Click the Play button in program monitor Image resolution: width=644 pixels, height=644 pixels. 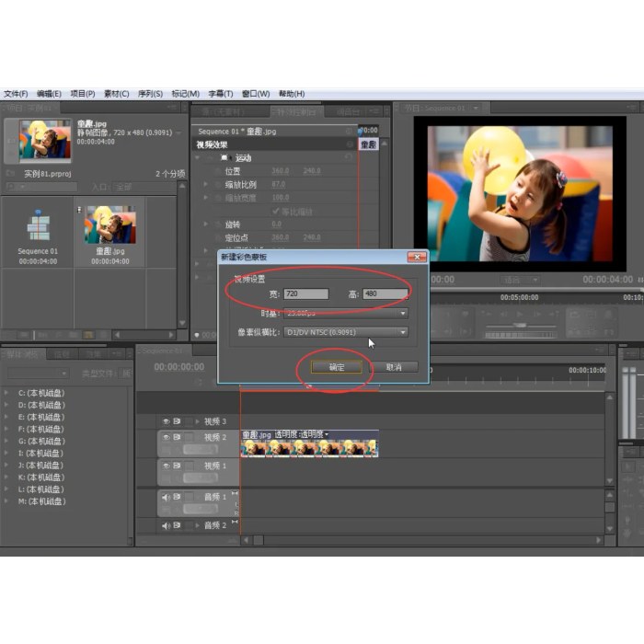(x=520, y=315)
